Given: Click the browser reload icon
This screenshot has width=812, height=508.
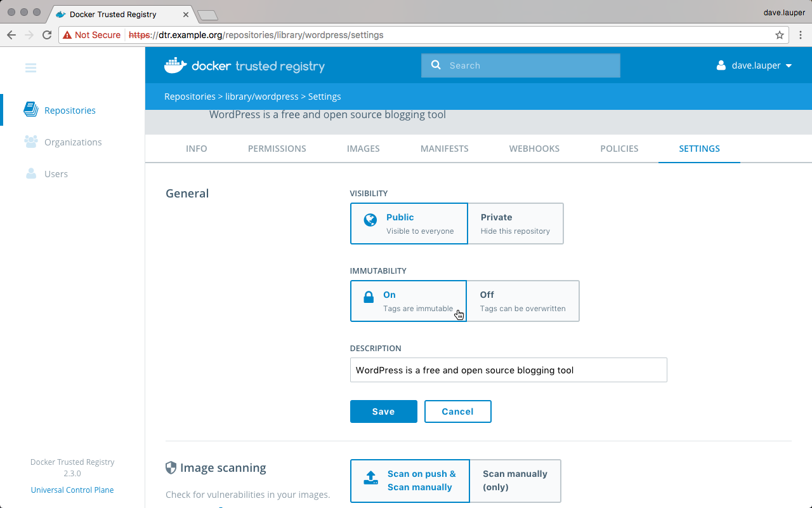Looking at the screenshot, I should (47, 35).
